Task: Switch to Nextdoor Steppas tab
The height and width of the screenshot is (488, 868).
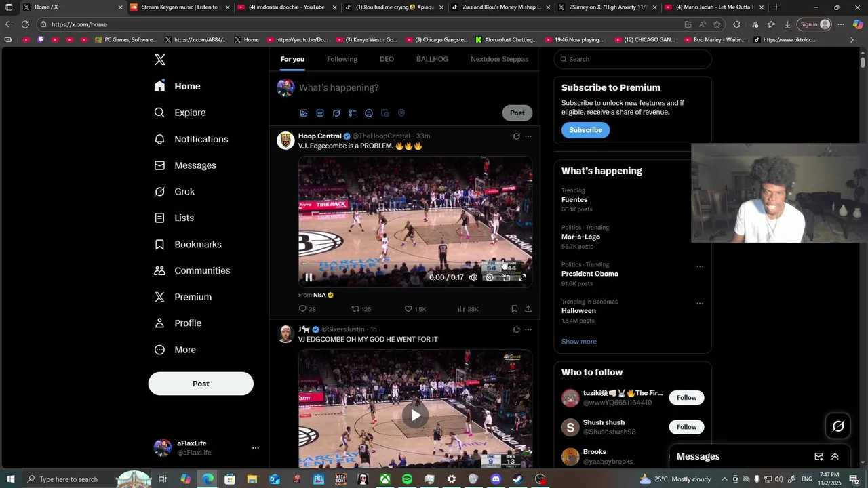Action: (x=500, y=59)
